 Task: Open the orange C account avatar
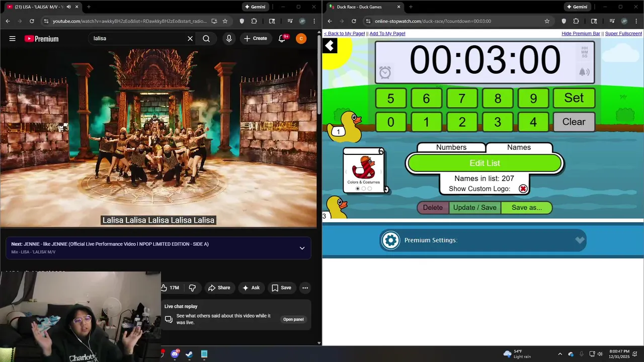(301, 39)
